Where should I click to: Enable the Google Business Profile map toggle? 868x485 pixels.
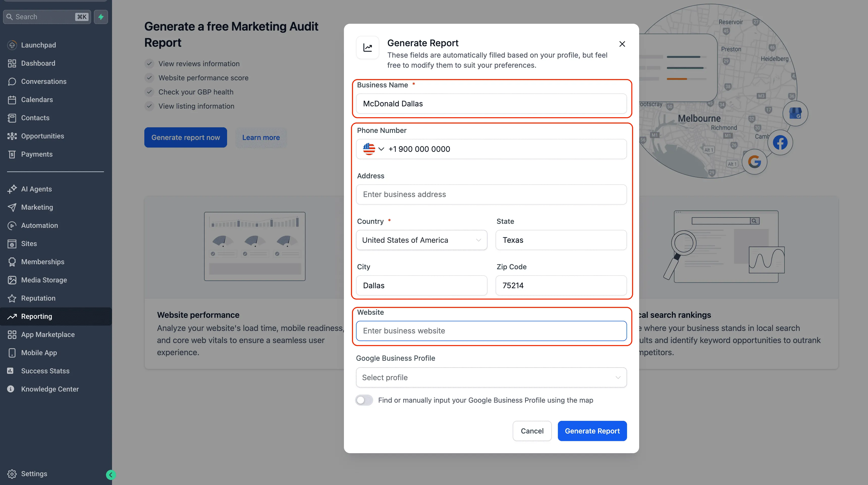(364, 400)
